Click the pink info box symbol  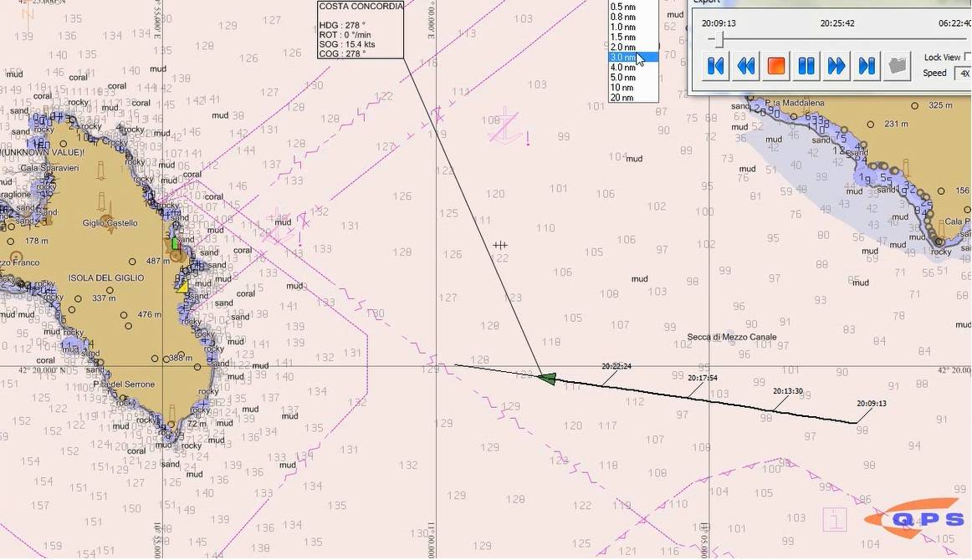pos(834,519)
